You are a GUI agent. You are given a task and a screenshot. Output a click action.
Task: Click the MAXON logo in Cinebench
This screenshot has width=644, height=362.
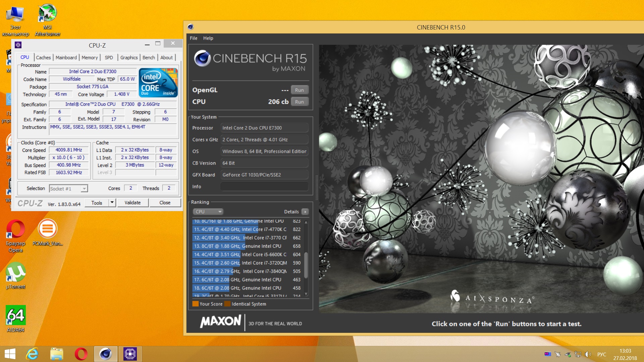[x=221, y=321]
